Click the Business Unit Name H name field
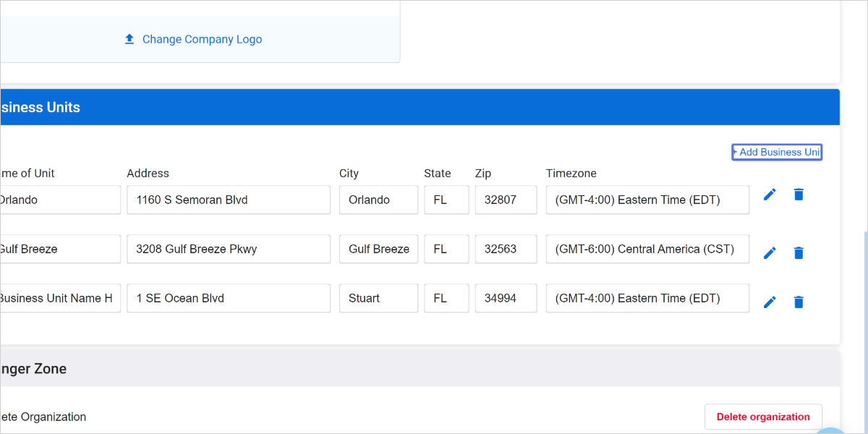The height and width of the screenshot is (434, 868). (58, 298)
